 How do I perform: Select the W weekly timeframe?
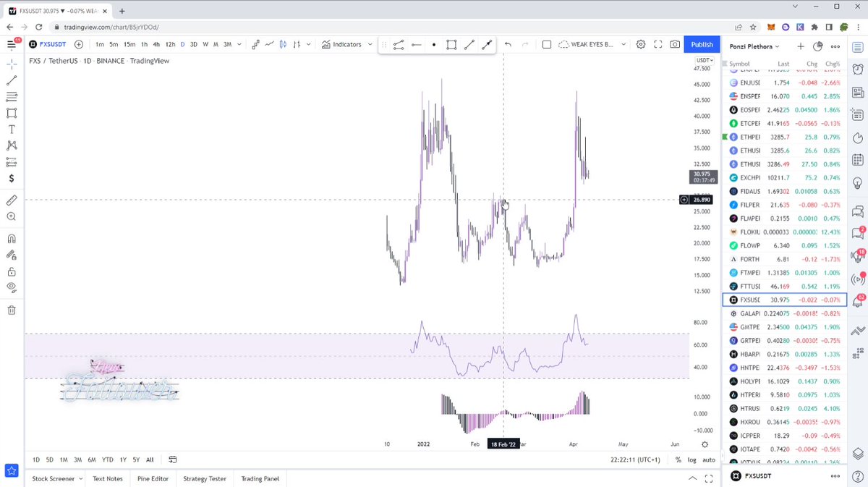pyautogui.click(x=205, y=45)
